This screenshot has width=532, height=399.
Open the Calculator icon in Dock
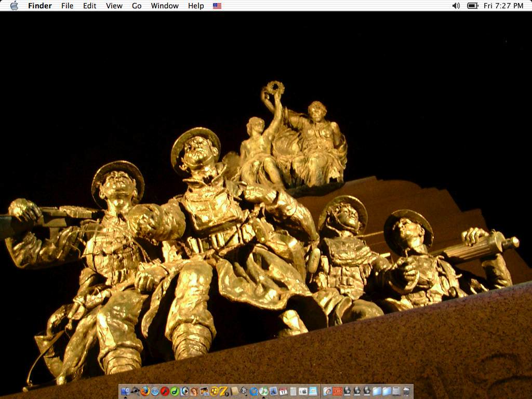pyautogui.click(x=293, y=391)
